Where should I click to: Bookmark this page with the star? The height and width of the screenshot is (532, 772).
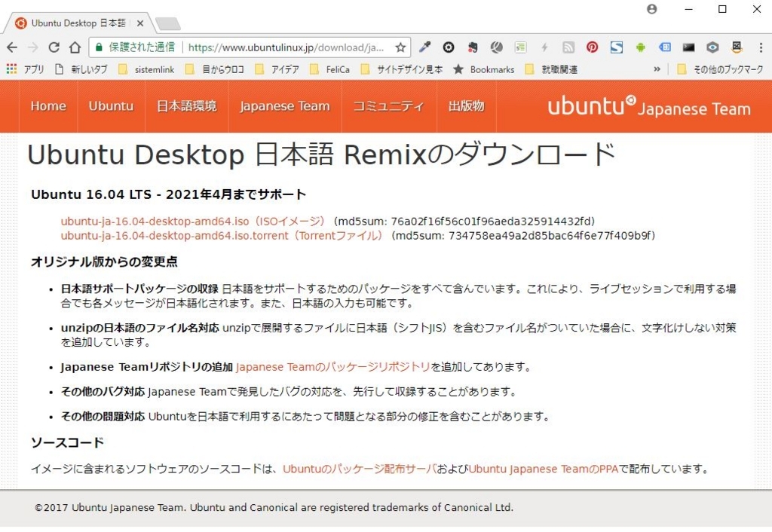[x=400, y=47]
